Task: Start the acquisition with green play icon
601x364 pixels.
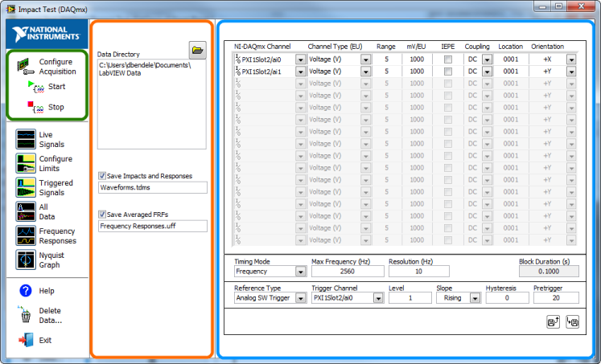Action: coord(36,87)
